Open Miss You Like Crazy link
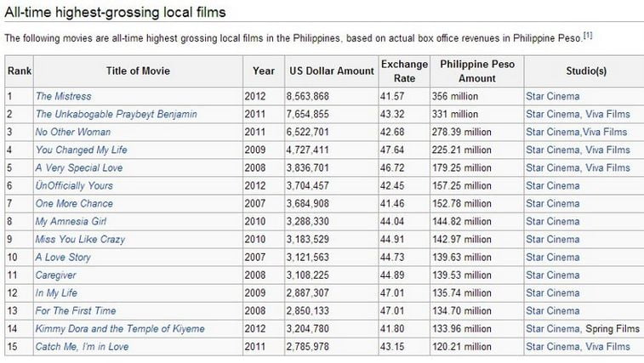 pyautogui.click(x=80, y=240)
